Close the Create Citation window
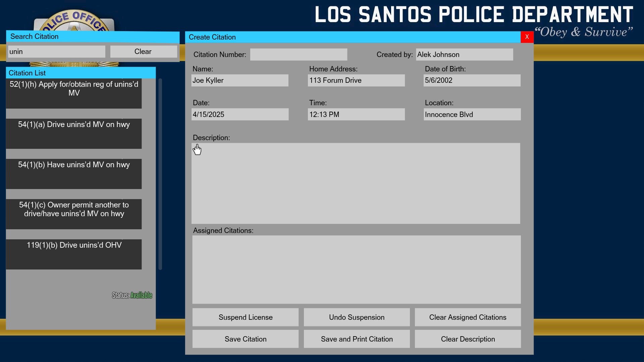Screen dimensions: 644x362 (527, 37)
